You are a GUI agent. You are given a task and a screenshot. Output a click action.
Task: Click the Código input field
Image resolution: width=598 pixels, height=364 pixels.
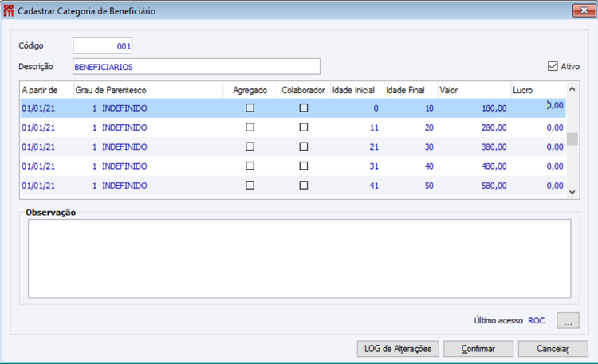pyautogui.click(x=103, y=46)
